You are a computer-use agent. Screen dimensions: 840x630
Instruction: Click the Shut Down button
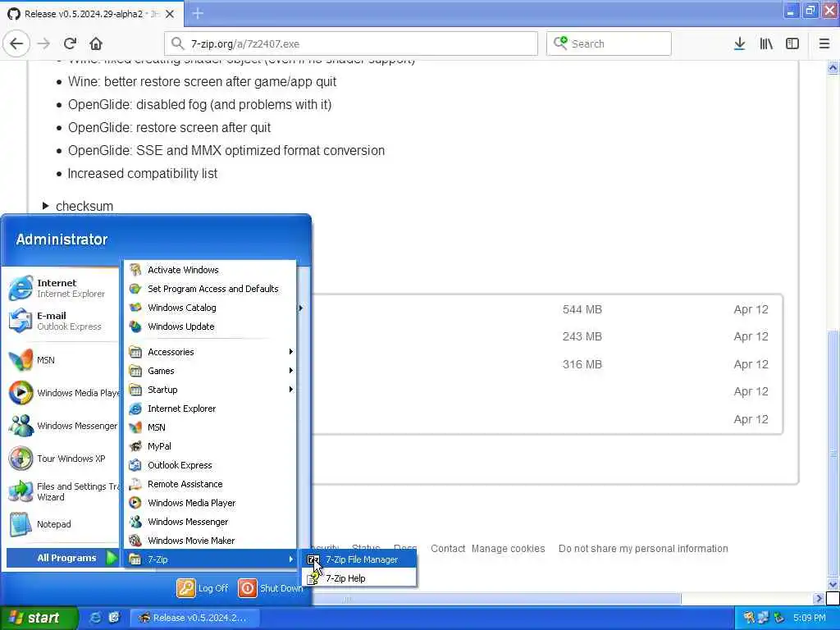(x=270, y=588)
